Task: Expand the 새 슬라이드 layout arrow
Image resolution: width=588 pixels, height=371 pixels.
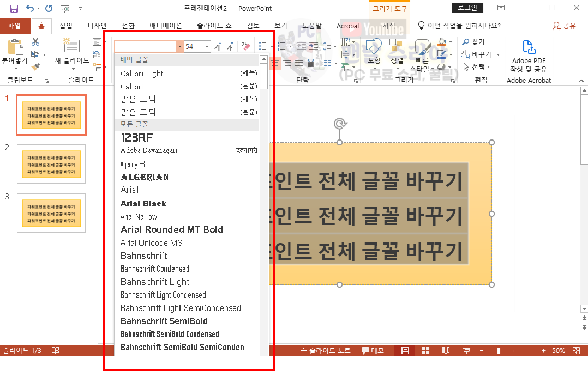Action: pos(73,69)
